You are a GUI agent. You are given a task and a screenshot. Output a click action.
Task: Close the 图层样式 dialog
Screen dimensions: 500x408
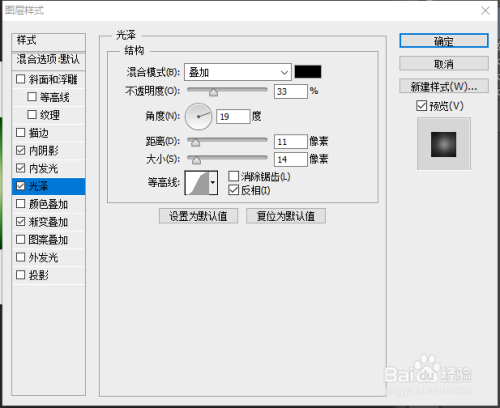tap(485, 11)
